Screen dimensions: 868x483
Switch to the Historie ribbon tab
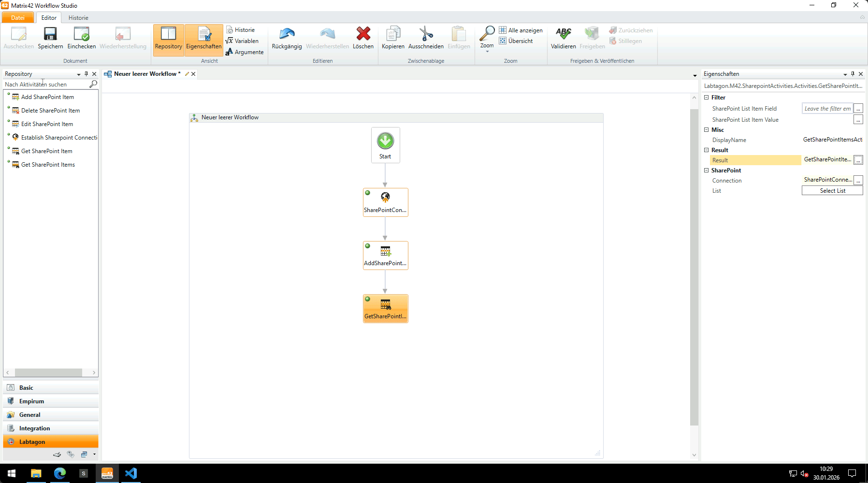(78, 18)
